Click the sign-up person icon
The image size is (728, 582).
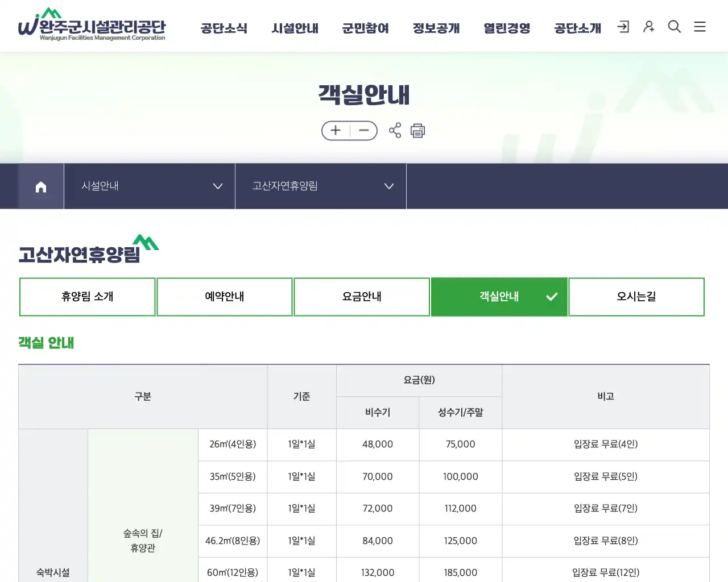coord(649,27)
